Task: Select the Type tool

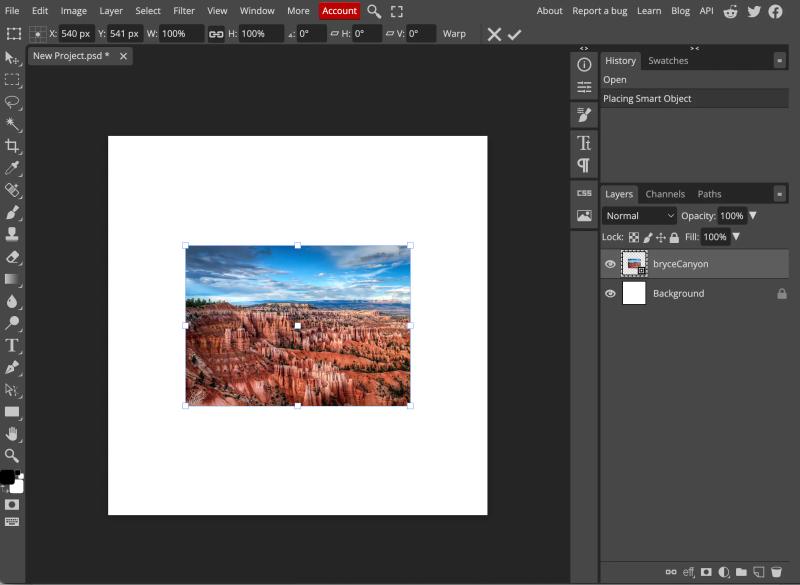Action: (12, 345)
